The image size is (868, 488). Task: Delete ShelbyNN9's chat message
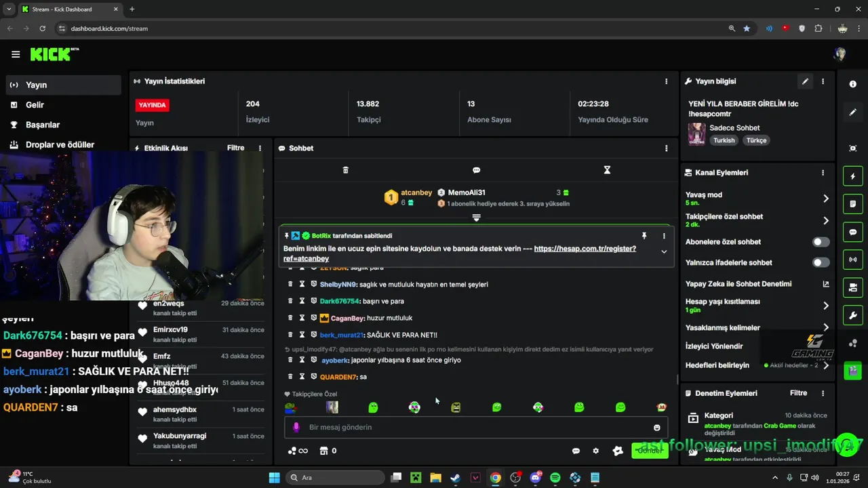(290, 284)
